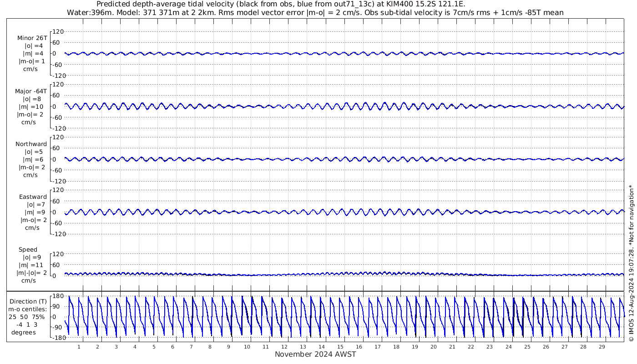Screen dimensions: 637x364
Task: Click the '|m| =4' value in Minor panel
Action: 33,54
